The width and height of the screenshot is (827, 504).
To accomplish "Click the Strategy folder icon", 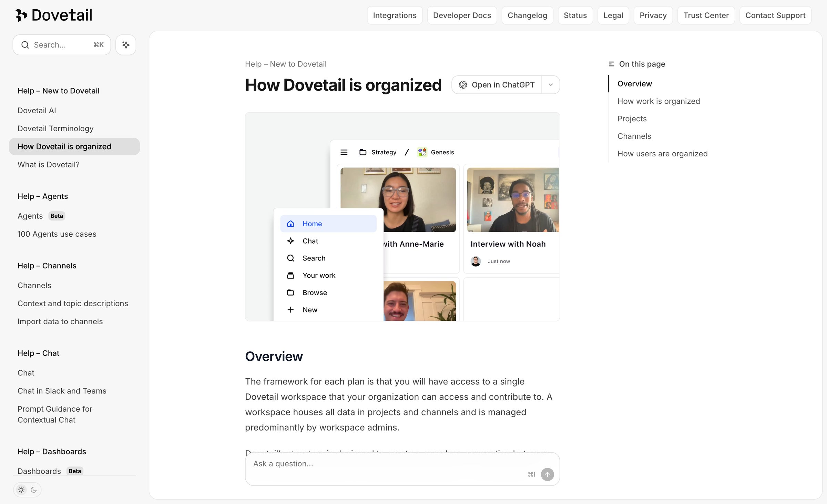I will 363,152.
